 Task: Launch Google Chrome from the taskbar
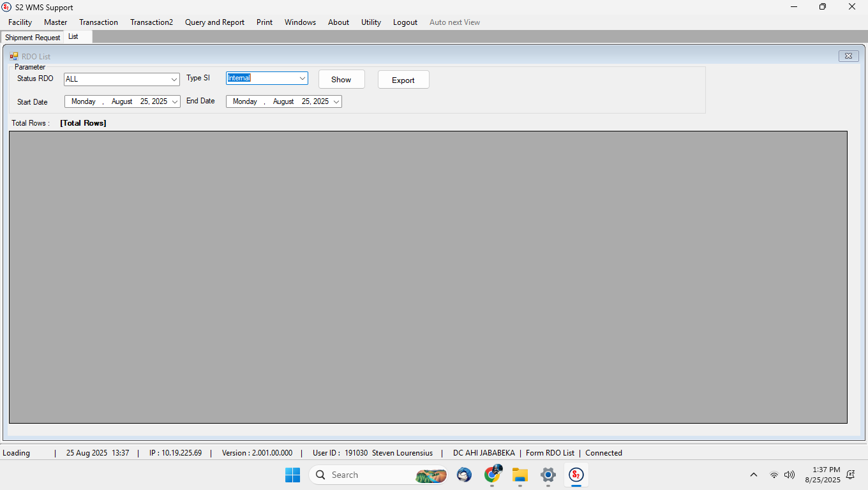492,475
